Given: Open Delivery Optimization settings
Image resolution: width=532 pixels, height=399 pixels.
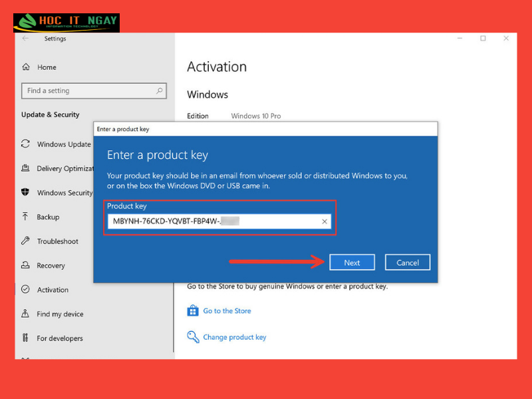Looking at the screenshot, I should (x=65, y=168).
